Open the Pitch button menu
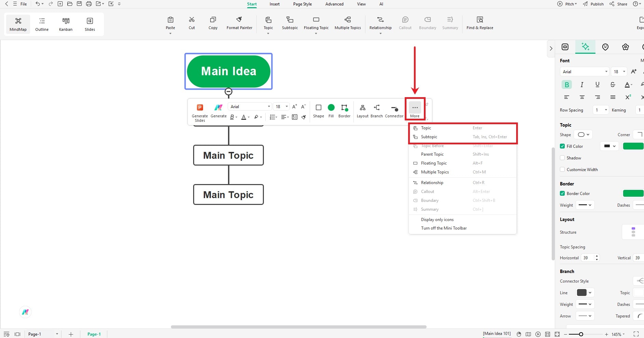This screenshot has height=338, width=644. 567,4
